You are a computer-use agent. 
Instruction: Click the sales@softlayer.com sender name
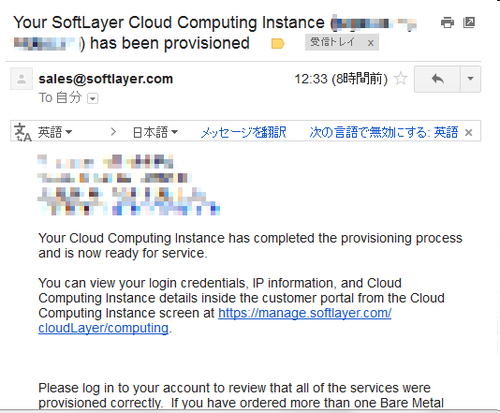pyautogui.click(x=106, y=79)
